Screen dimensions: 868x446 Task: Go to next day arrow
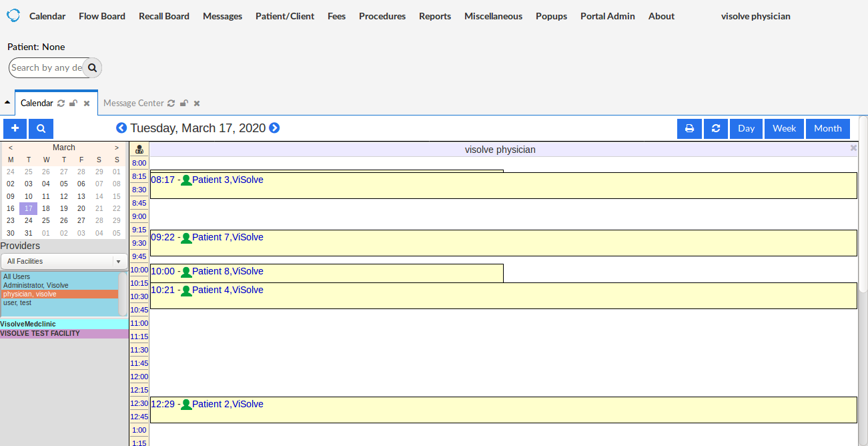pyautogui.click(x=274, y=128)
